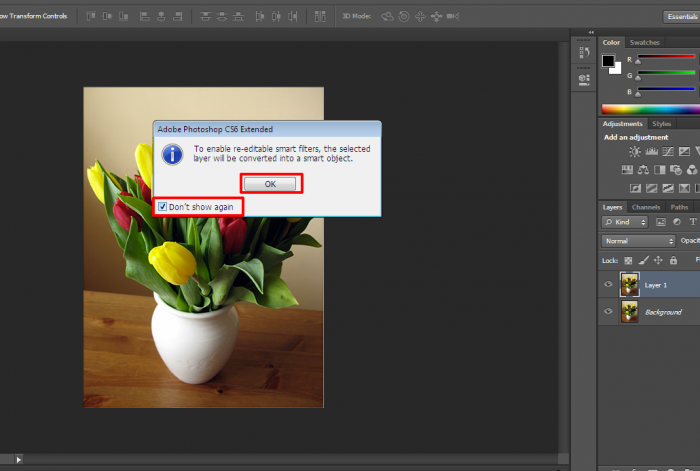Add a Levels adjustment layer
700x471 pixels.
(652, 152)
